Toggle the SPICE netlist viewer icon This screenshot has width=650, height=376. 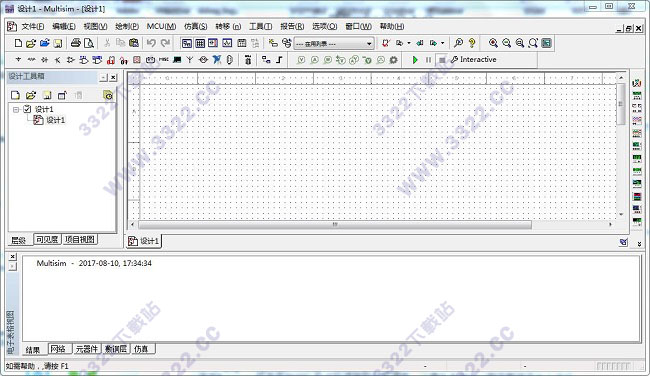(x=213, y=43)
